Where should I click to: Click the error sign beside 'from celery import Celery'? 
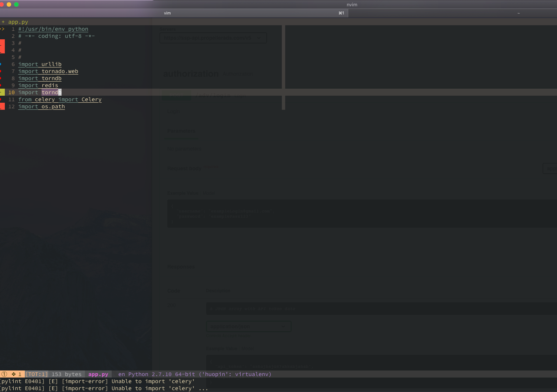coord(1,99)
